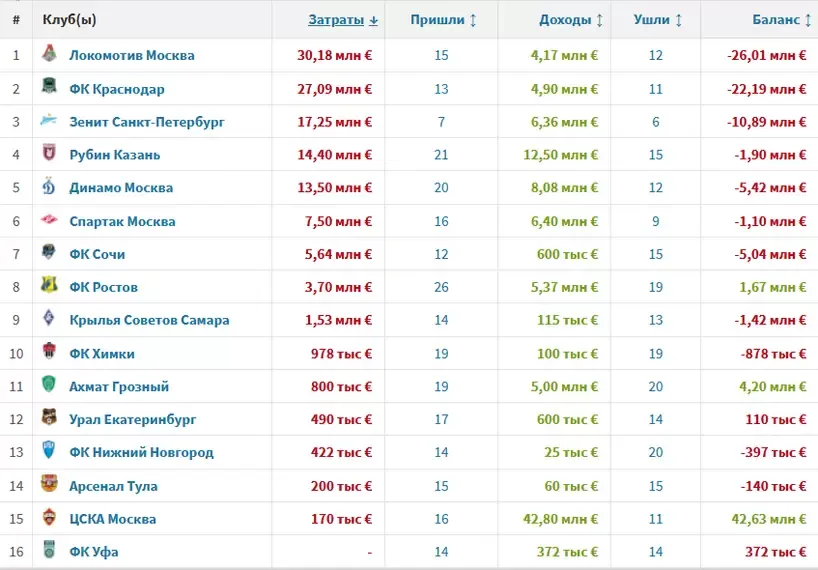
Task: Click the sort arrows next to Пришли
Action: 473,20
